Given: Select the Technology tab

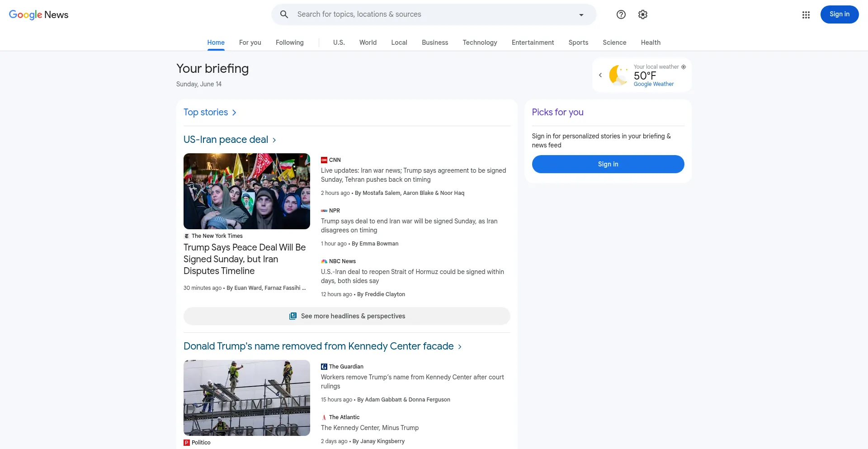Looking at the screenshot, I should coord(480,43).
